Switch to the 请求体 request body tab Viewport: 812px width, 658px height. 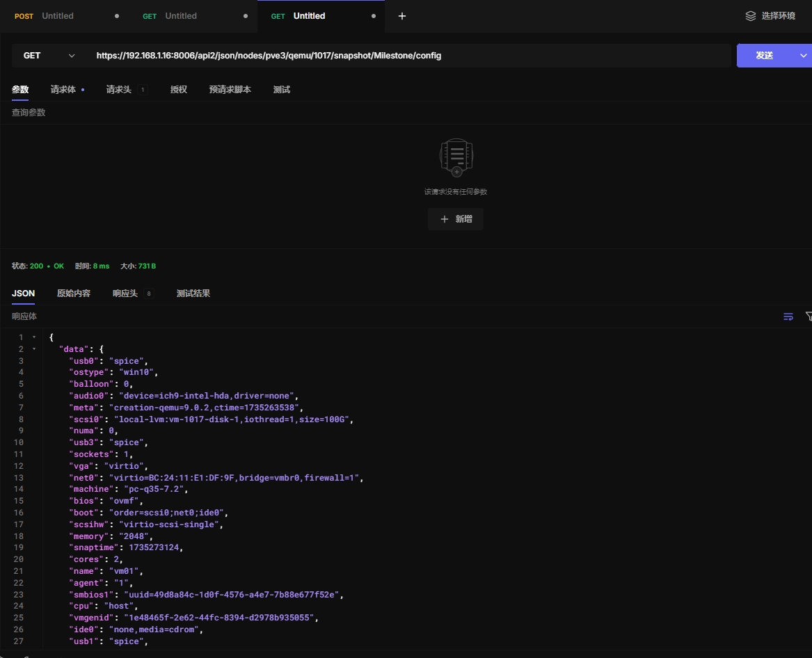coord(63,90)
